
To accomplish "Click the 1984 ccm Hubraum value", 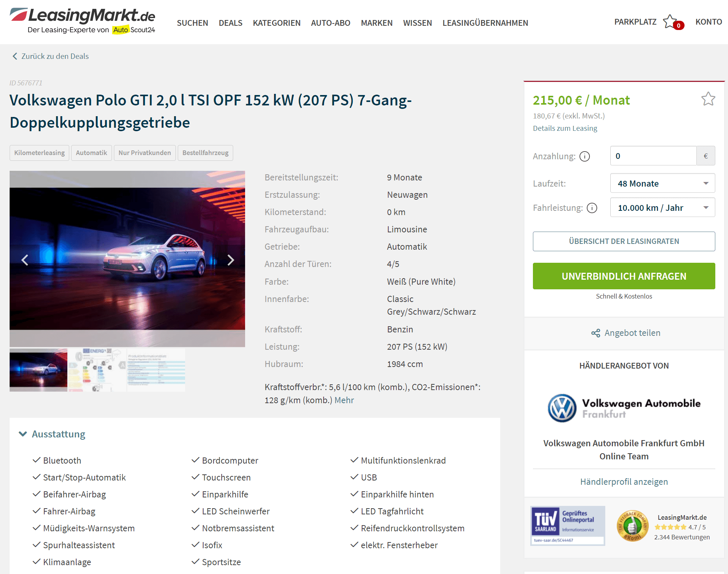I will click(x=405, y=364).
